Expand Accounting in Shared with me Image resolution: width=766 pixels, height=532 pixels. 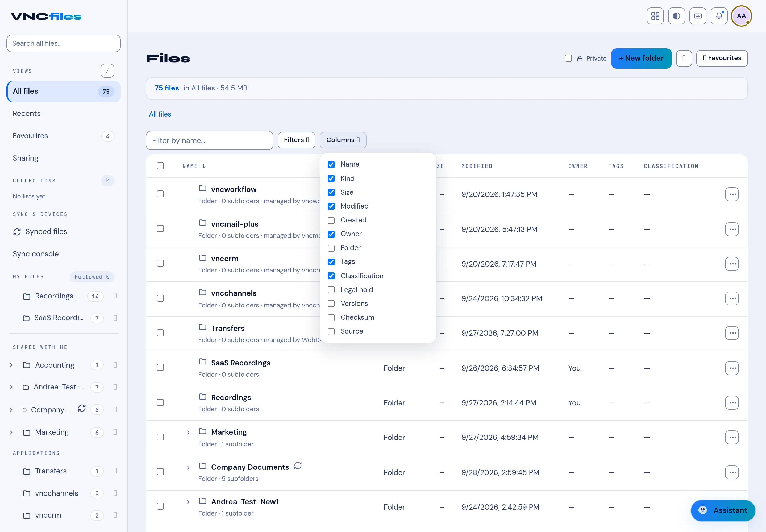[11, 365]
